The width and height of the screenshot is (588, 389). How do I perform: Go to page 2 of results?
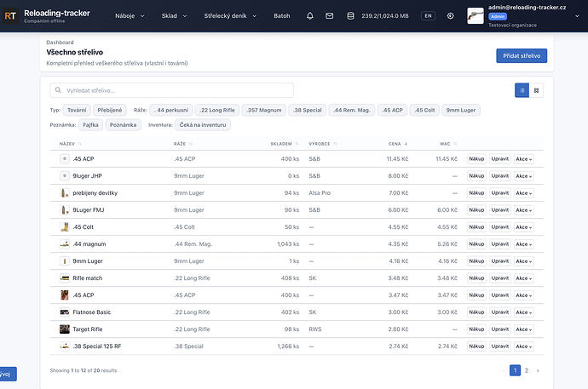[527, 370]
